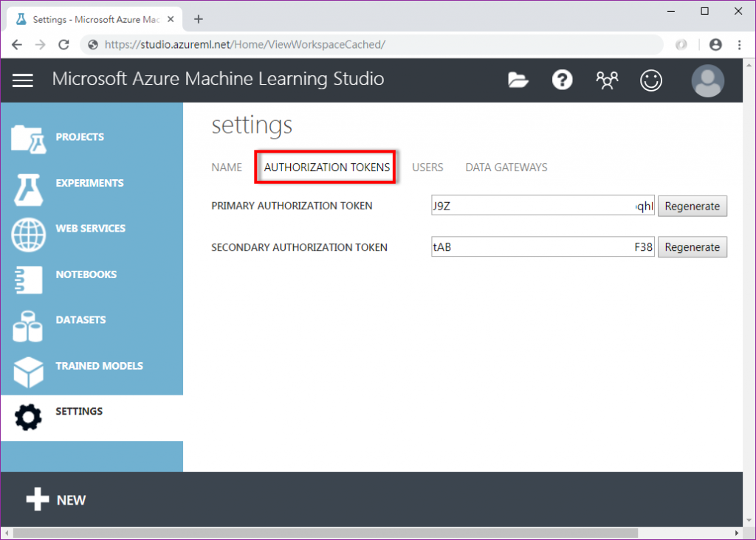The image size is (756, 540).
Task: Open the Notebooks icon in sidebar
Action: click(x=29, y=280)
